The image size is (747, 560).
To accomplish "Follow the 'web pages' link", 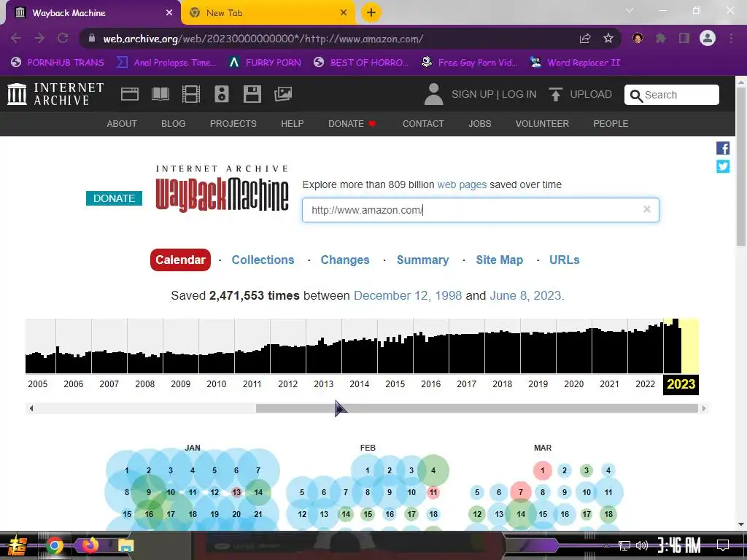I will (x=462, y=184).
